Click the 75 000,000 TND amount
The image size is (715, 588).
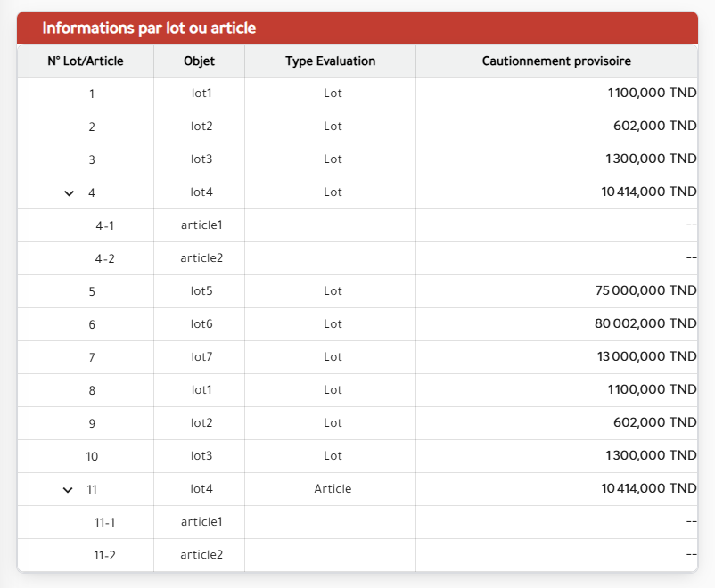point(645,291)
